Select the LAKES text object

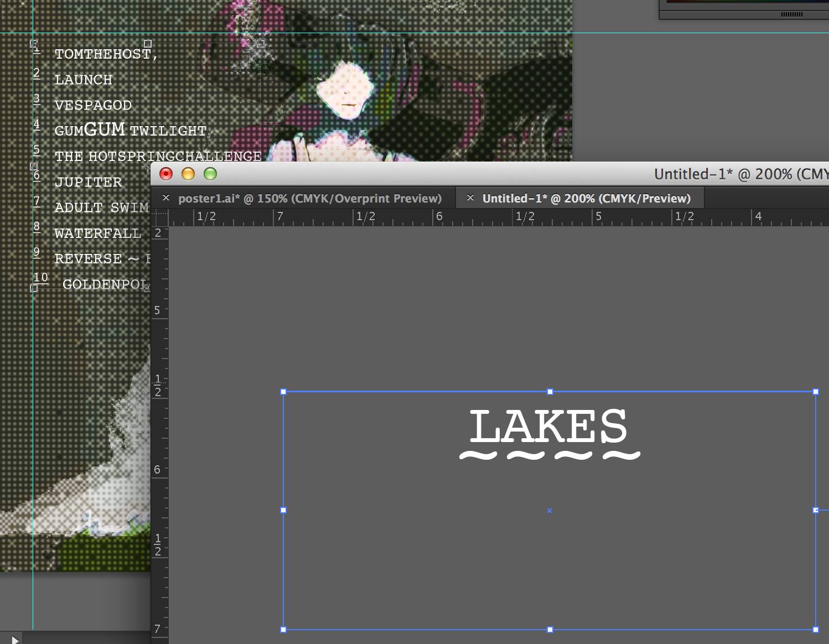[548, 426]
